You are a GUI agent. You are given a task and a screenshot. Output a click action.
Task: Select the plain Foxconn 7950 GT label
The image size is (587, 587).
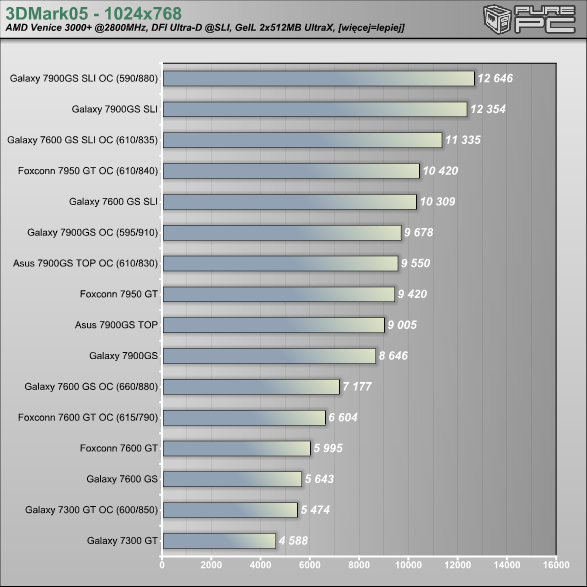pyautogui.click(x=119, y=294)
